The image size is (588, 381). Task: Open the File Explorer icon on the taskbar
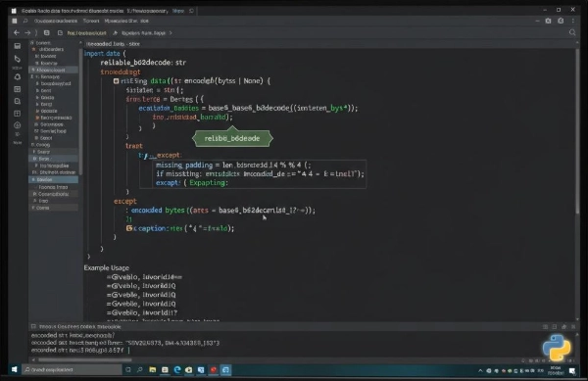(x=153, y=370)
